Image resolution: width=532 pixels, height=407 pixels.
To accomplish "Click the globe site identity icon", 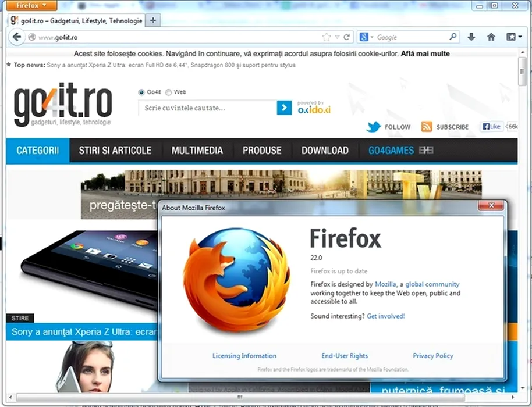I will pos(31,37).
